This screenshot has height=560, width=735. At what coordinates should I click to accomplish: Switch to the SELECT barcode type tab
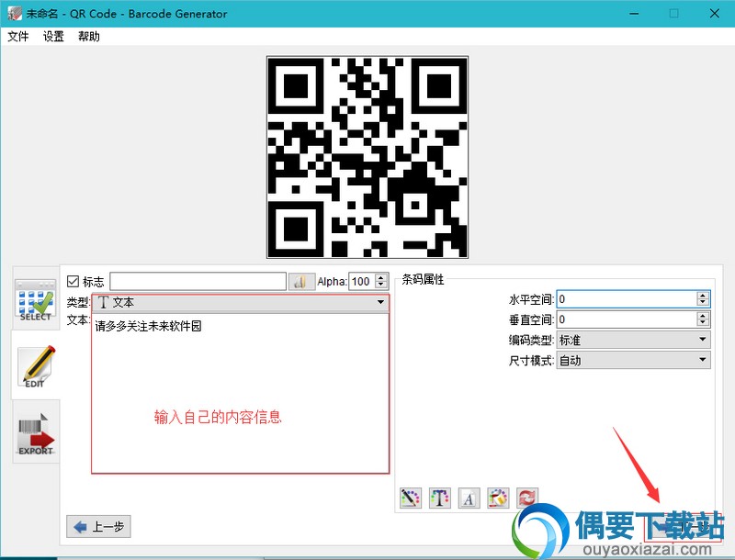[x=36, y=298]
